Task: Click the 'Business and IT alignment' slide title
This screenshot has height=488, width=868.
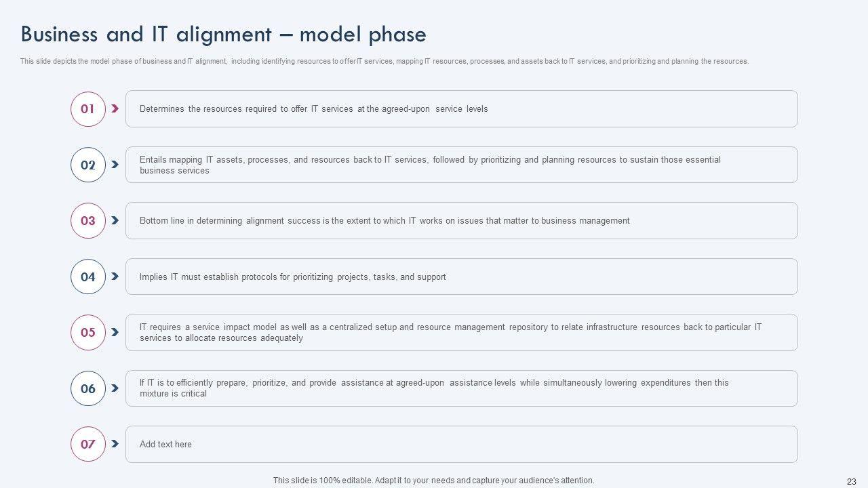Action: (224, 35)
